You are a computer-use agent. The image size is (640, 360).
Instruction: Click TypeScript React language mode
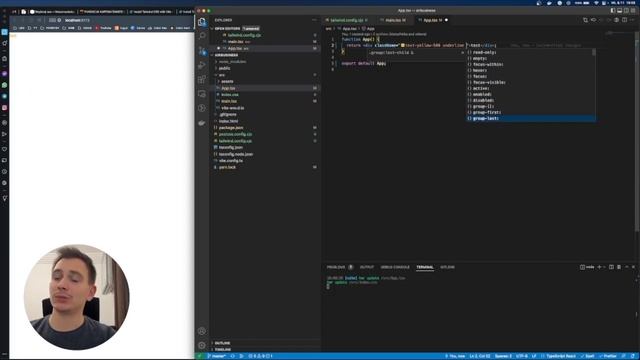[561, 356]
